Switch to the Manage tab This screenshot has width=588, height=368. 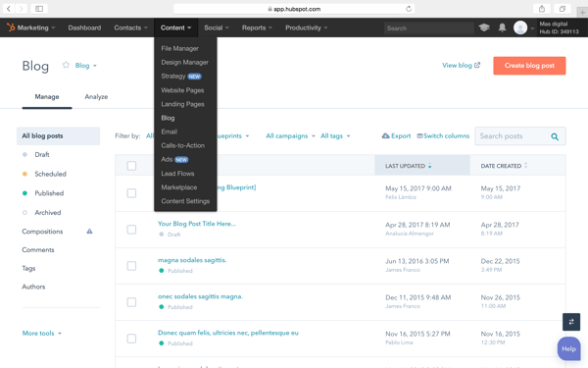point(47,97)
